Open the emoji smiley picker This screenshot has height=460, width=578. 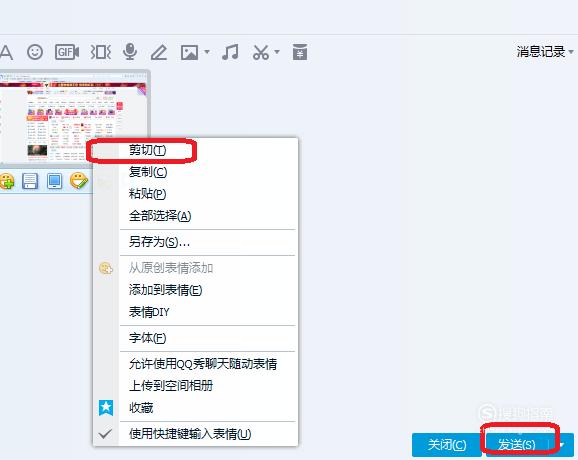click(35, 52)
